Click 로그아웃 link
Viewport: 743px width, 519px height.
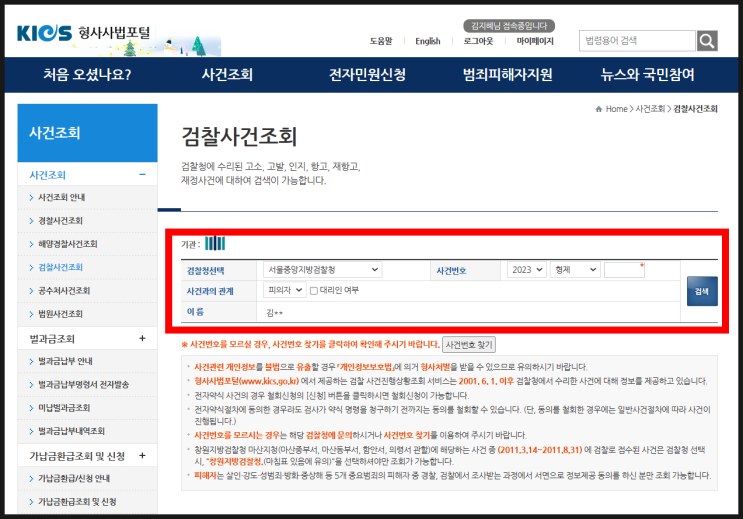pos(478,41)
